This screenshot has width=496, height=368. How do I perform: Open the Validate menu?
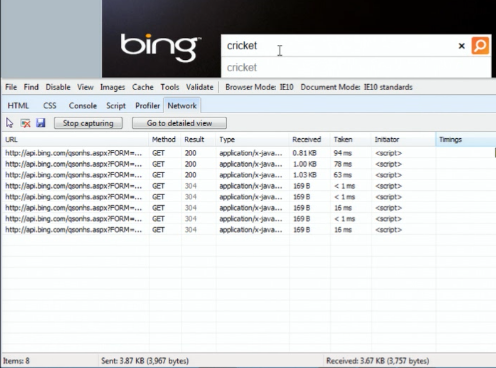[x=200, y=87]
